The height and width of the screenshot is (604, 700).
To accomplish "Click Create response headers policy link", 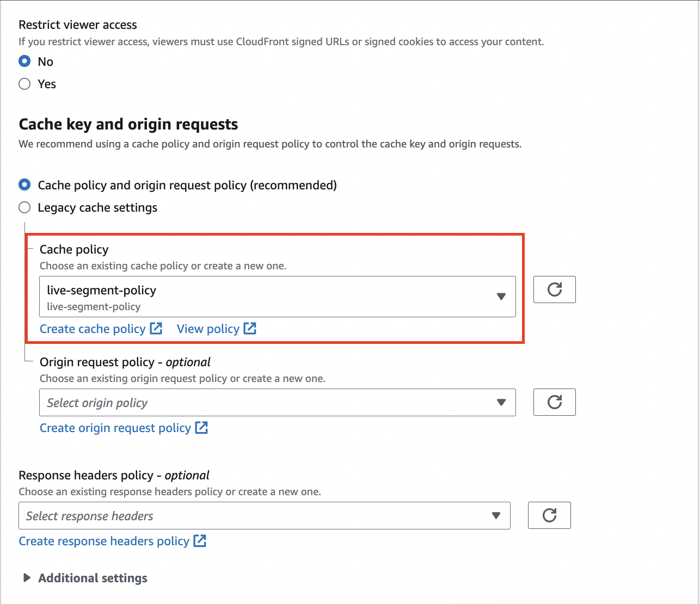I will point(104,541).
